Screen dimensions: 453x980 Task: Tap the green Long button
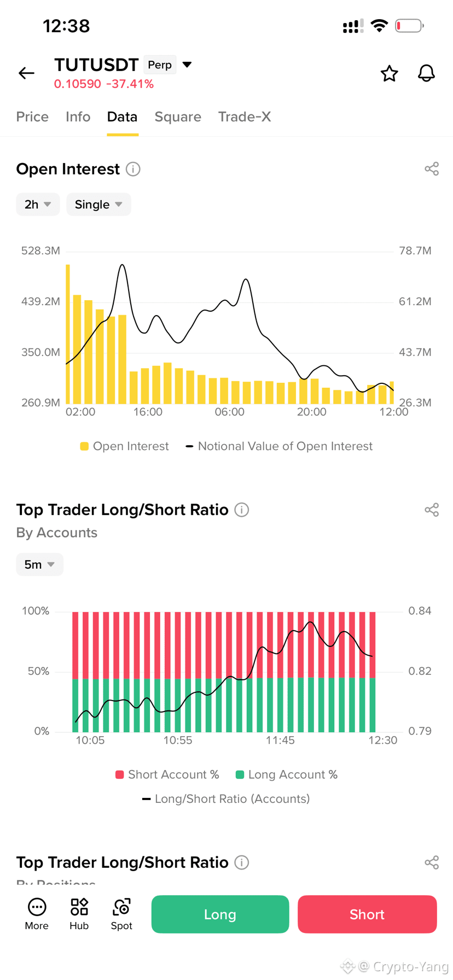220,914
